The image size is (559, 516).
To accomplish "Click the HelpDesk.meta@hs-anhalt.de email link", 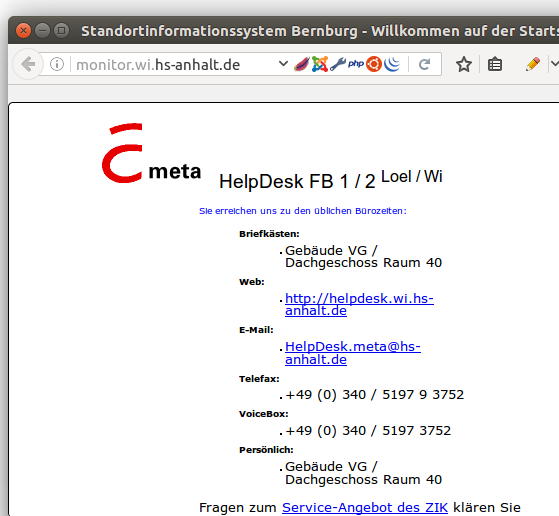I will point(353,353).
